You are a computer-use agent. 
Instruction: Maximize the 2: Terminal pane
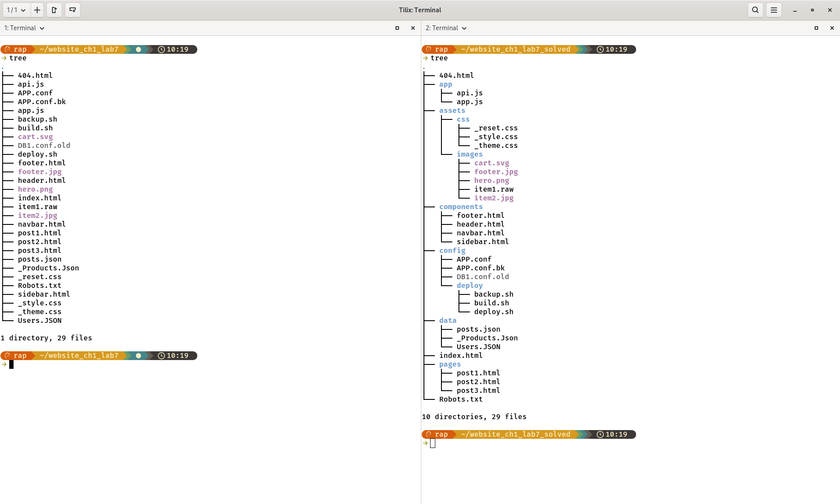[x=816, y=28]
